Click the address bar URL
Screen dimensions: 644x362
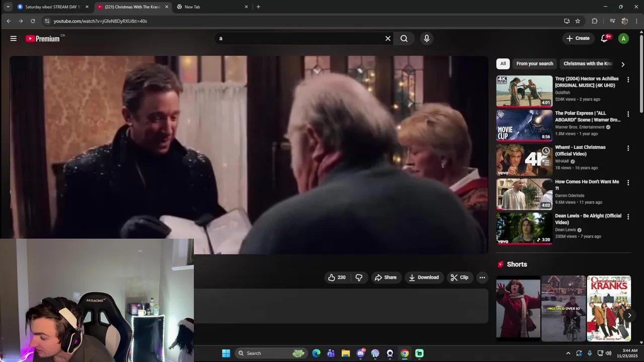pyautogui.click(x=101, y=21)
